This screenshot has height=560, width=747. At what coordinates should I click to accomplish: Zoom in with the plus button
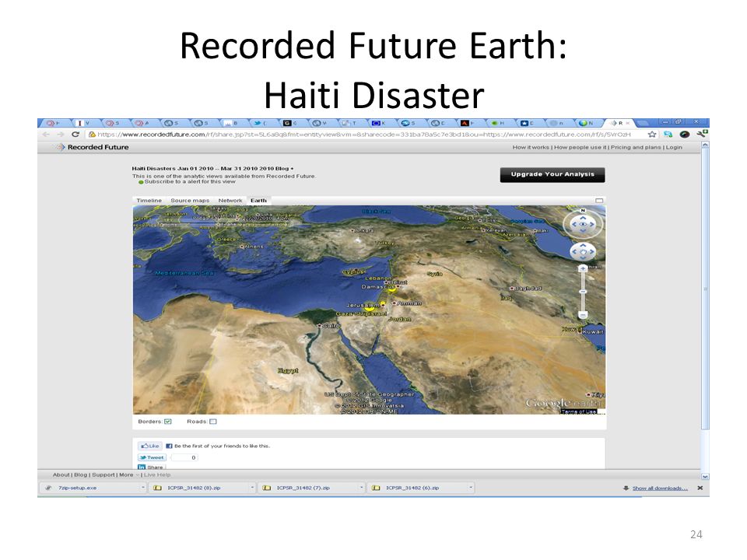click(x=583, y=269)
